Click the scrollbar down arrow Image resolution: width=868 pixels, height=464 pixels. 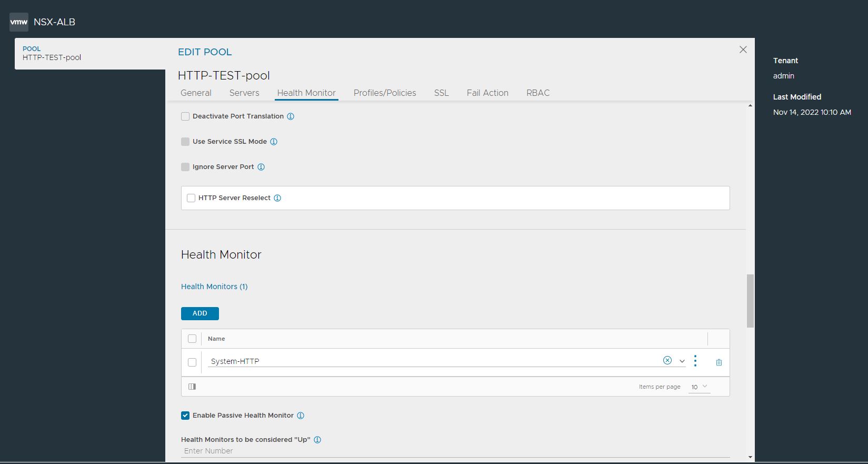point(750,457)
